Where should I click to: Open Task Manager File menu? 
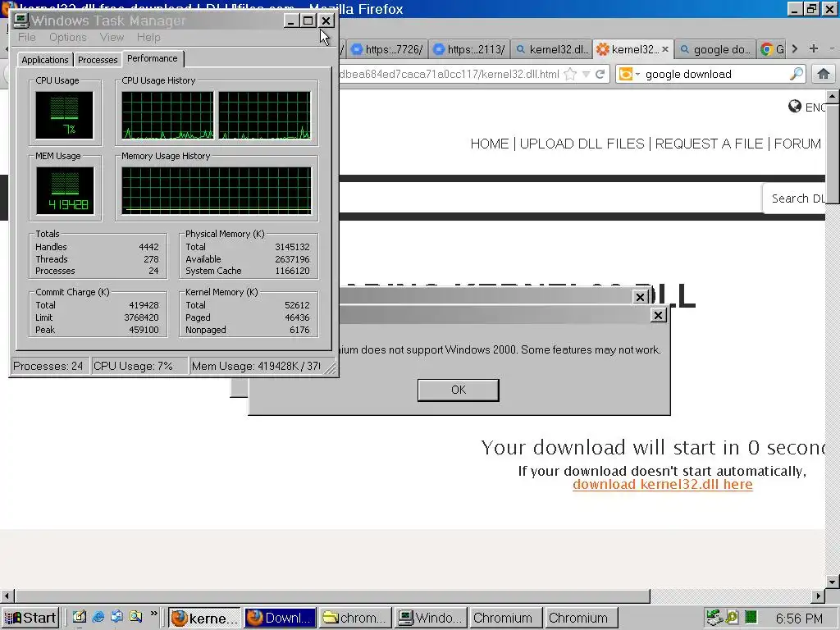27,37
